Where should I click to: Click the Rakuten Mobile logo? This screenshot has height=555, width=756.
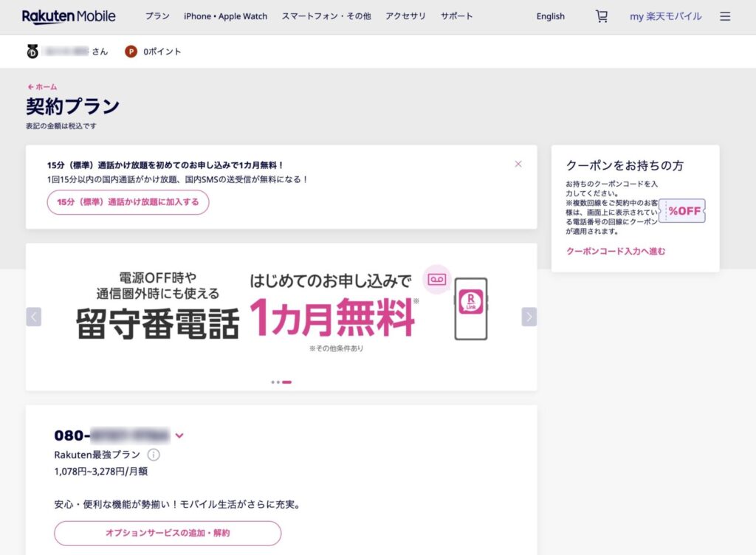(69, 16)
